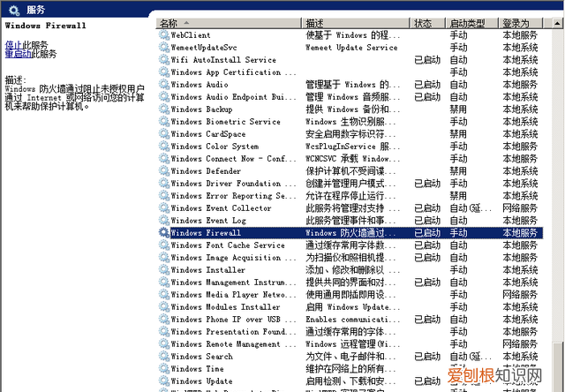Click the gear icon beside Windows Connect Now
Image resolution: width=565 pixels, height=392 pixels.
(x=164, y=159)
